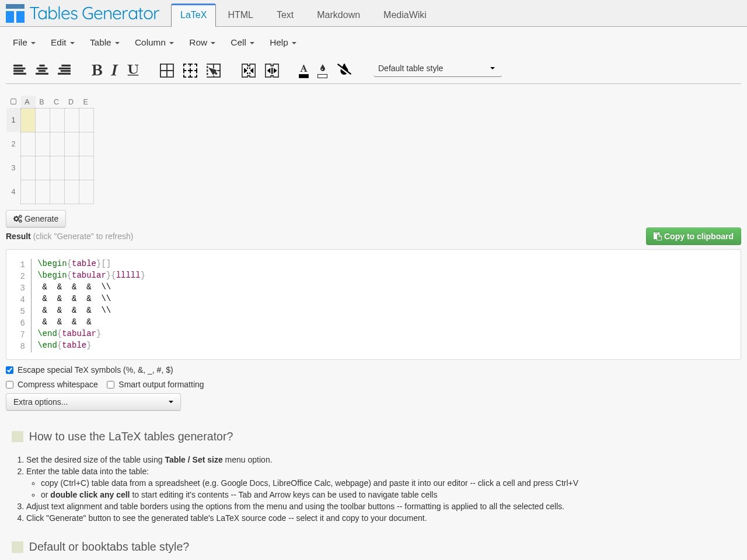The image size is (747, 560).
Task: Switch to the Markdown tab
Action: click(x=338, y=15)
